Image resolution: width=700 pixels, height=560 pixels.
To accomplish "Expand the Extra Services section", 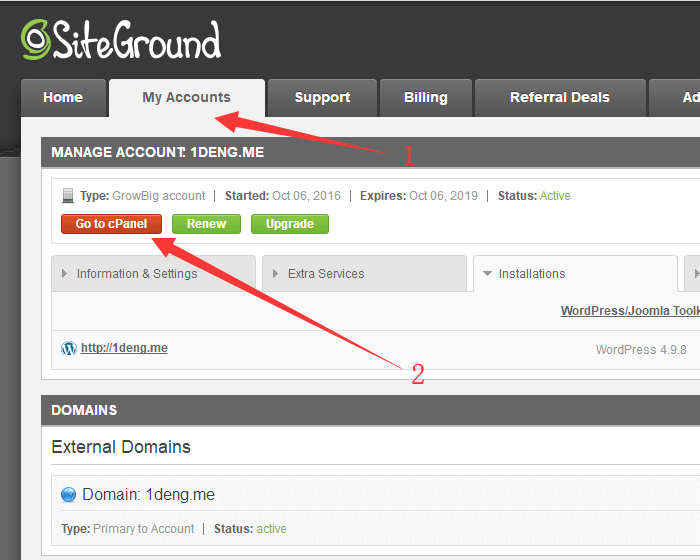I will [x=325, y=274].
